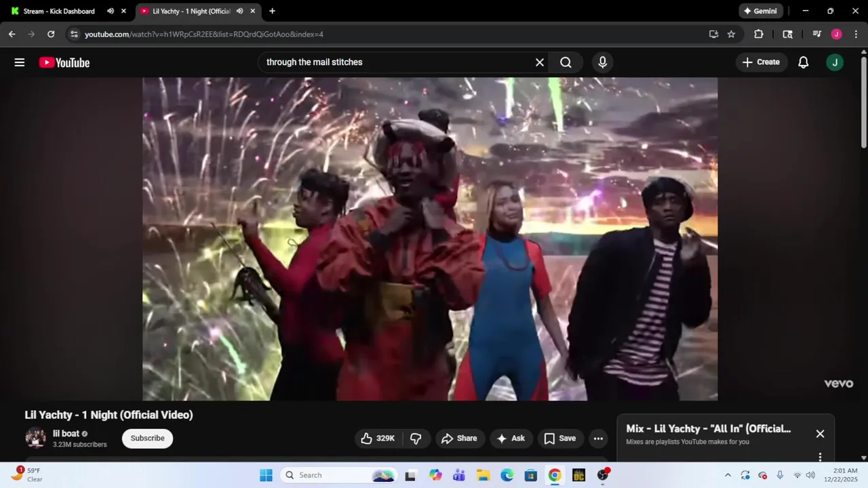Screen dimensions: 868x488
Task: Open the Chrome profile avatar
Action: click(x=836, y=34)
